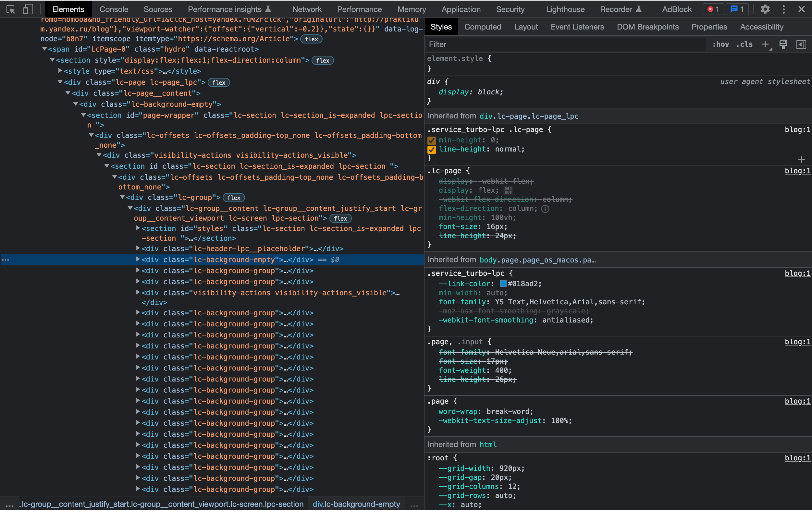Toggle the :hov element state button
812x510 pixels.
(x=720, y=44)
